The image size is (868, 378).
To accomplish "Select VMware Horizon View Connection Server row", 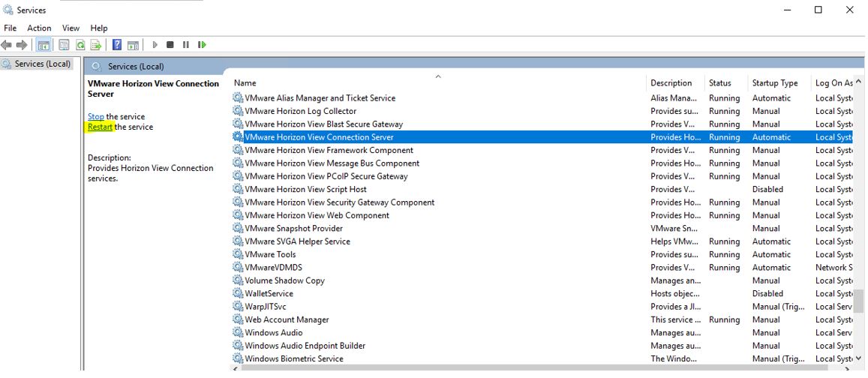I will click(542, 137).
